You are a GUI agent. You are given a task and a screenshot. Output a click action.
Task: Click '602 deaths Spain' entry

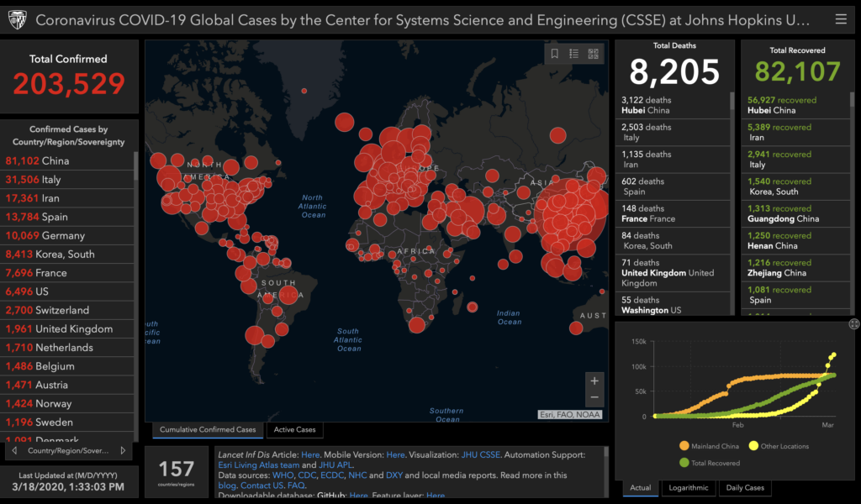click(673, 186)
